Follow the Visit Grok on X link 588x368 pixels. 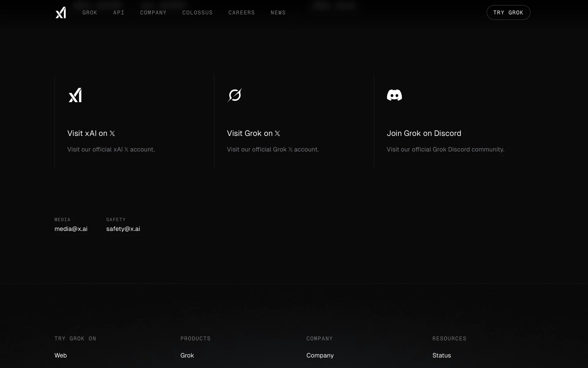[253, 133]
